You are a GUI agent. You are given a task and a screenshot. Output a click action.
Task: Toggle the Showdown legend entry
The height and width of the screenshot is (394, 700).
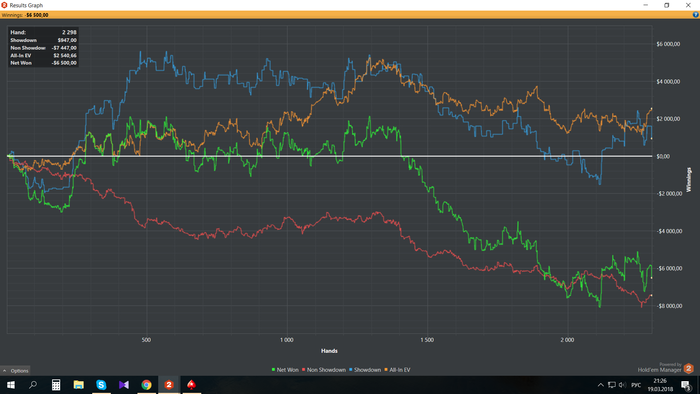[365, 370]
